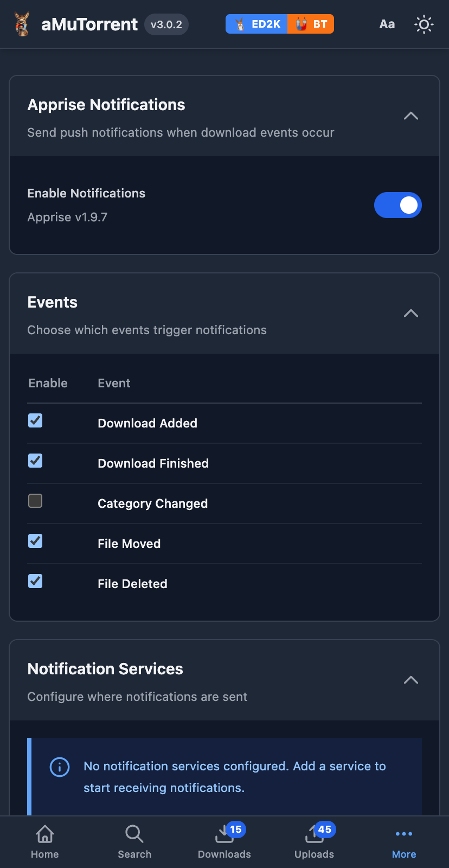Click the Apprise v1.9.7 version text

pyautogui.click(x=67, y=217)
